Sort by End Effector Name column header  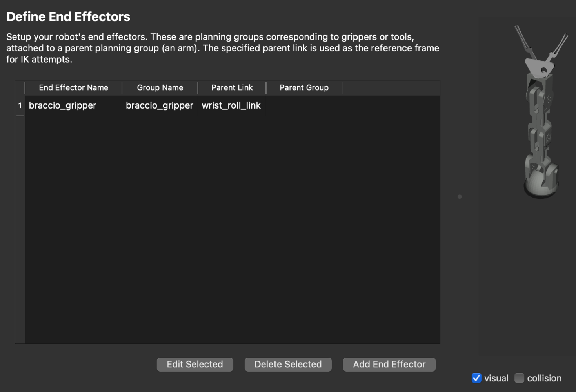pyautogui.click(x=74, y=88)
